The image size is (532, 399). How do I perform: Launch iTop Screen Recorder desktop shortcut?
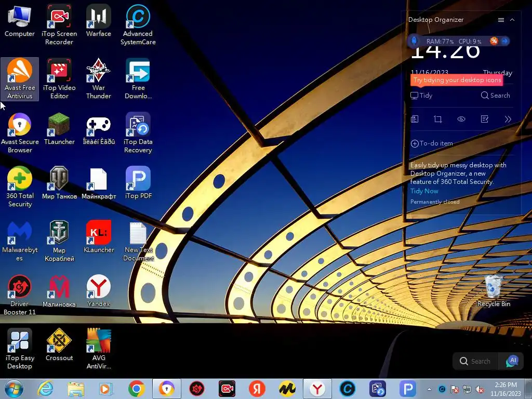point(59,24)
